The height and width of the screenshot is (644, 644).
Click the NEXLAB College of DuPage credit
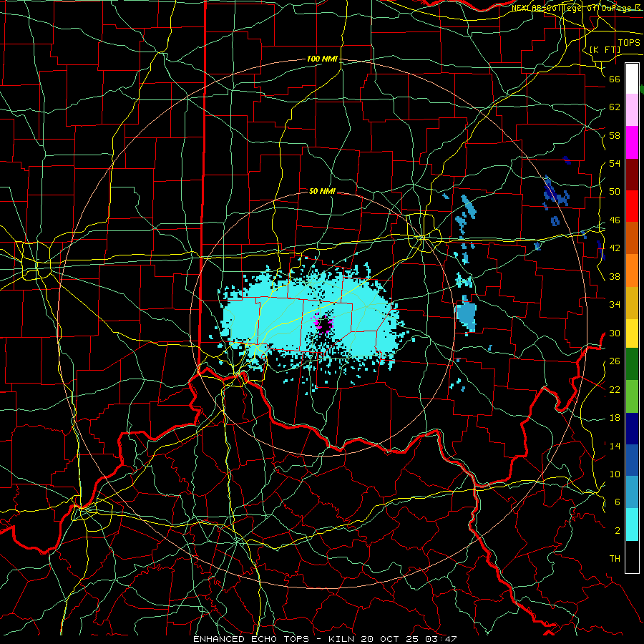point(576,7)
